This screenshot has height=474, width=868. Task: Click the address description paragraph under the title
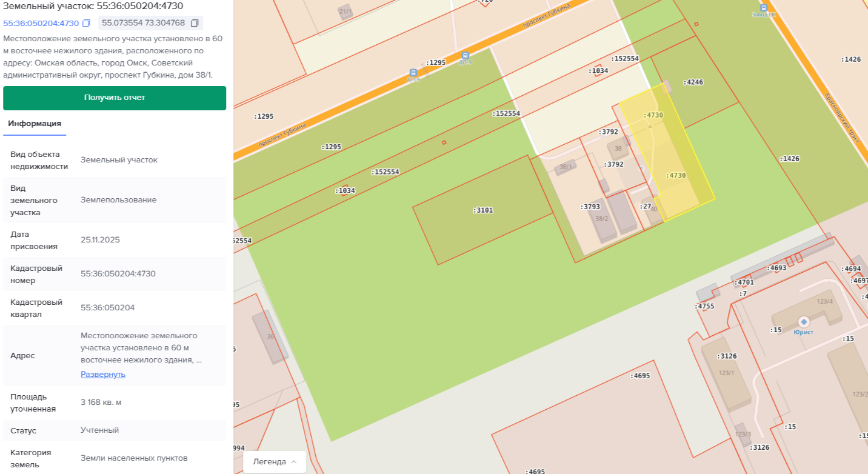click(113, 57)
